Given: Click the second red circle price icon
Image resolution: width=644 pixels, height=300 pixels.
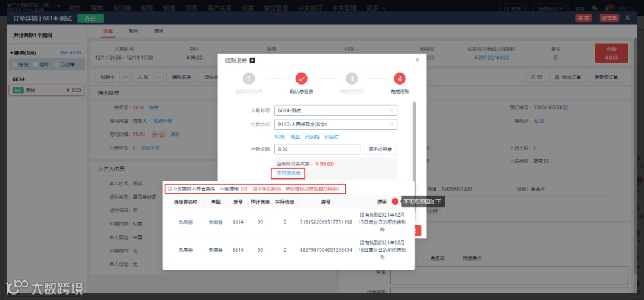Looking at the screenshot, I should (x=162, y=134).
